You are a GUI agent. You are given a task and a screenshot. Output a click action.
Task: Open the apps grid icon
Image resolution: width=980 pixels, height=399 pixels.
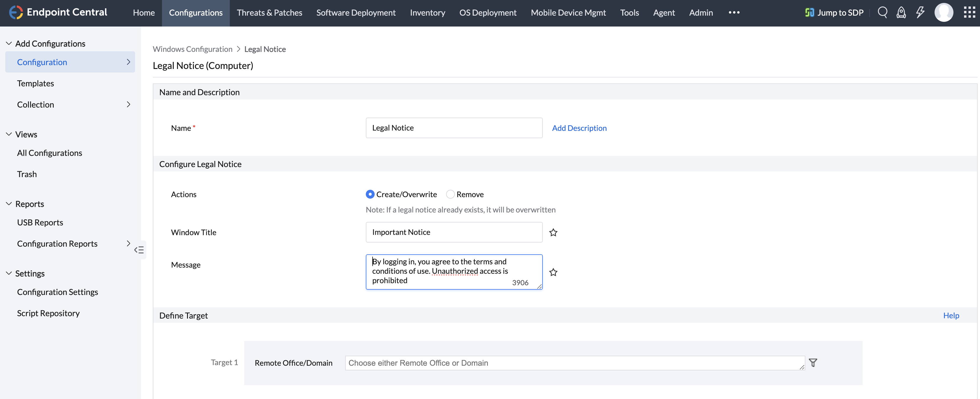[969, 12]
